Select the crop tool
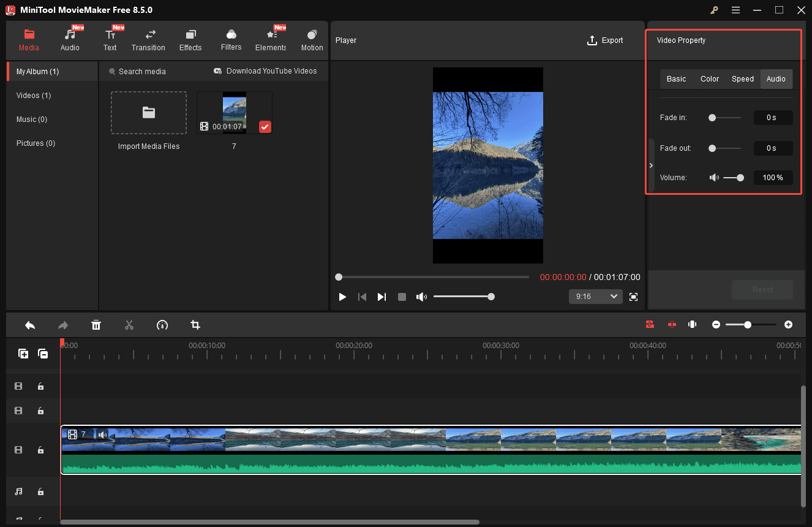The width and height of the screenshot is (812, 527). pyautogui.click(x=195, y=325)
